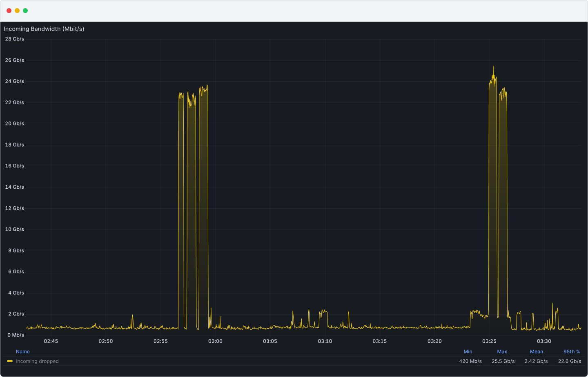Sort legend by Min column
The image size is (588, 377).
[468, 352]
